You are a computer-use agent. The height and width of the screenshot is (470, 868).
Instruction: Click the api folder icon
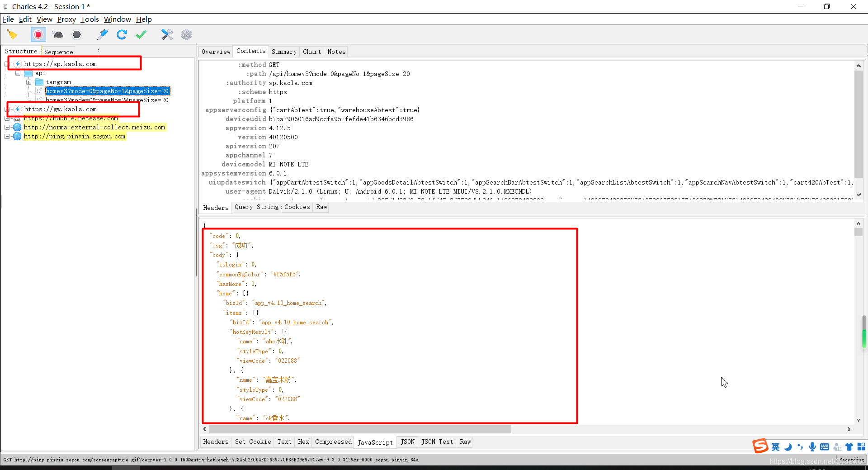(x=28, y=73)
